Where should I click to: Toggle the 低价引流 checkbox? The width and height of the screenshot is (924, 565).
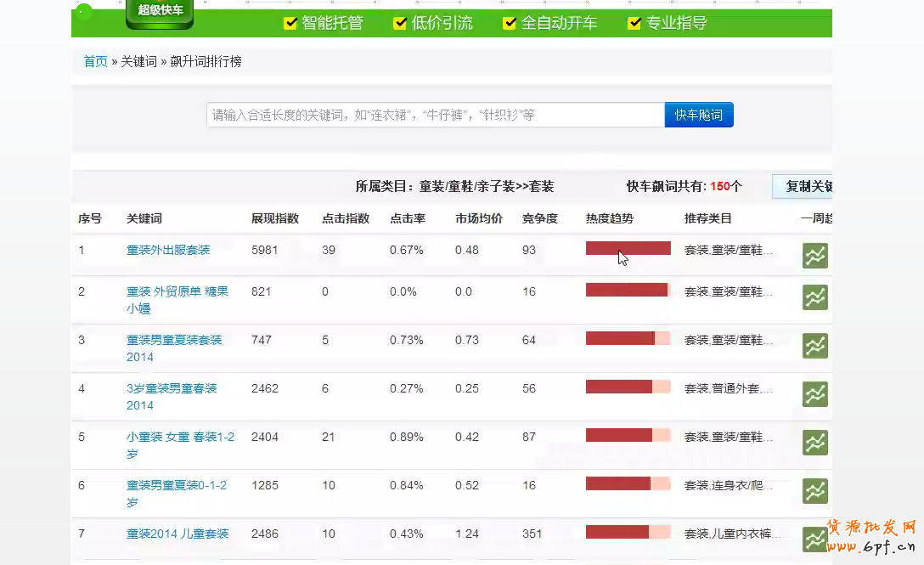tap(400, 24)
